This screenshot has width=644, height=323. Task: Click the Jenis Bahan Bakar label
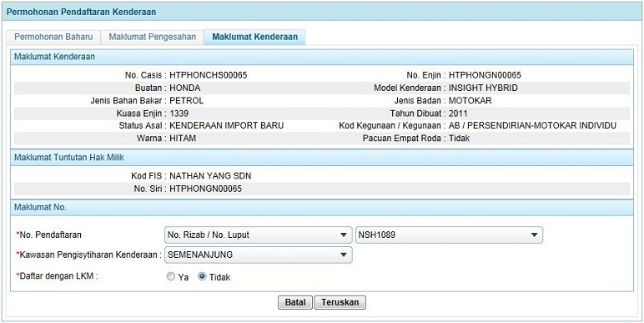[127, 101]
